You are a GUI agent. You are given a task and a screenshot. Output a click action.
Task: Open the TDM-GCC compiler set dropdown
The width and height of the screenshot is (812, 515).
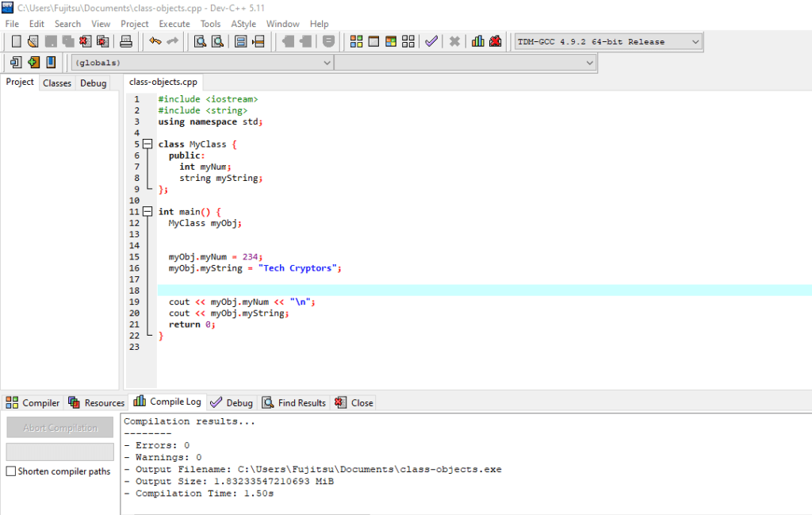608,41
